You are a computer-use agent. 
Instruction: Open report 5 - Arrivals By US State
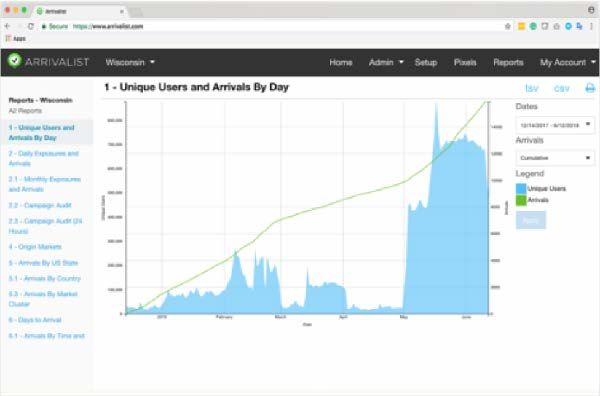tap(43, 263)
